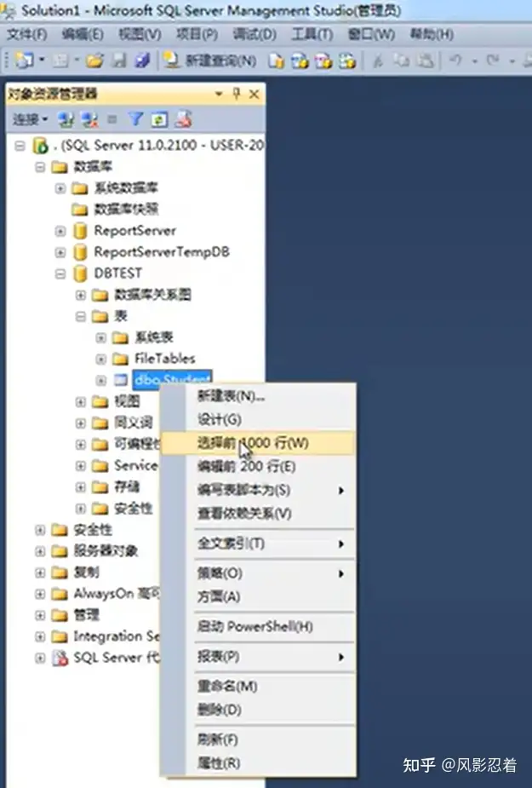This screenshot has height=788, width=532.
Task: Click the disconnect icon in Object Explorer toolbar
Action: click(90, 119)
